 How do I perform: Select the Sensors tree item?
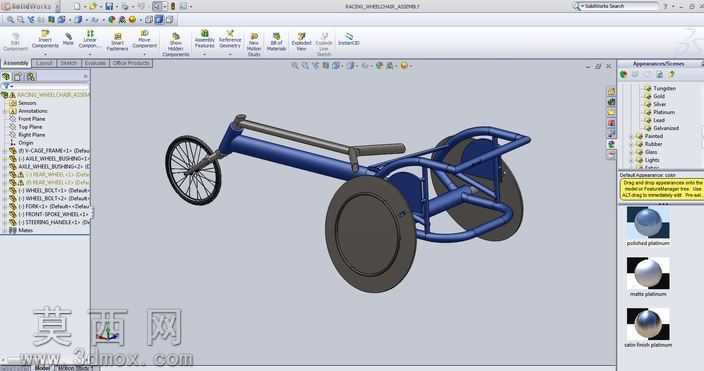click(27, 103)
